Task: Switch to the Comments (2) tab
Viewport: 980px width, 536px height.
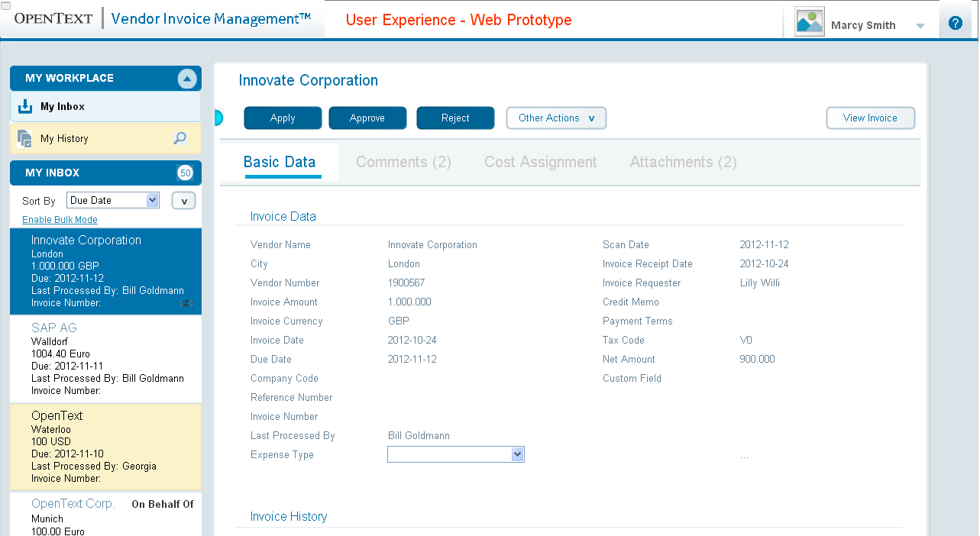Action: tap(403, 162)
